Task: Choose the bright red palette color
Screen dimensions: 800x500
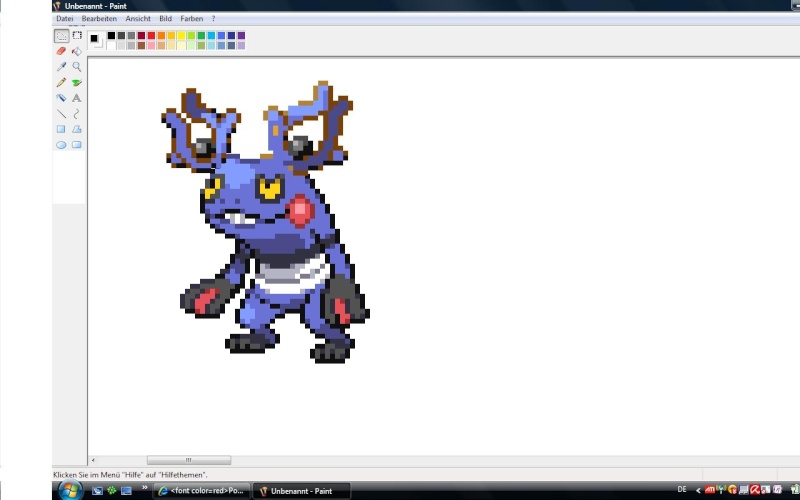Action: 151,35
